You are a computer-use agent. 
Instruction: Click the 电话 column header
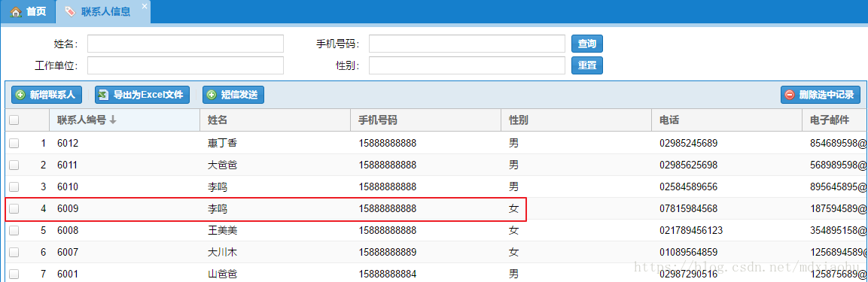726,120
